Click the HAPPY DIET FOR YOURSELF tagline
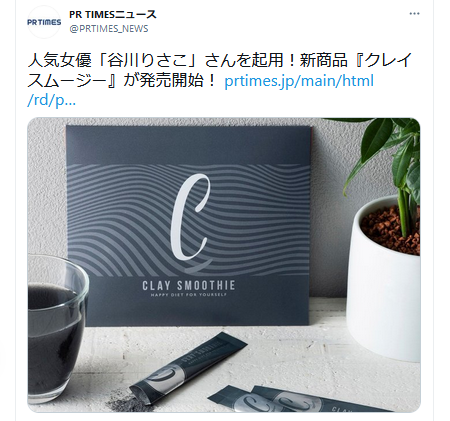 click(x=189, y=295)
